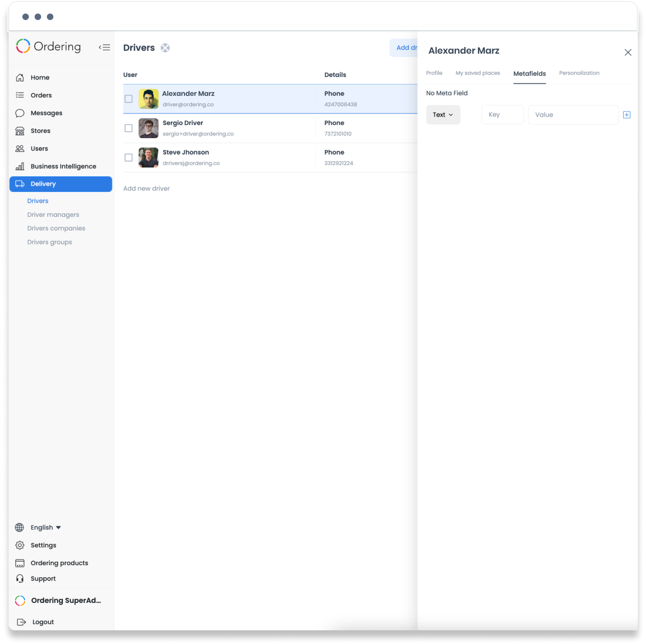Click Alexander Marz's profile photo
This screenshot has width=646, height=644.
tap(149, 99)
